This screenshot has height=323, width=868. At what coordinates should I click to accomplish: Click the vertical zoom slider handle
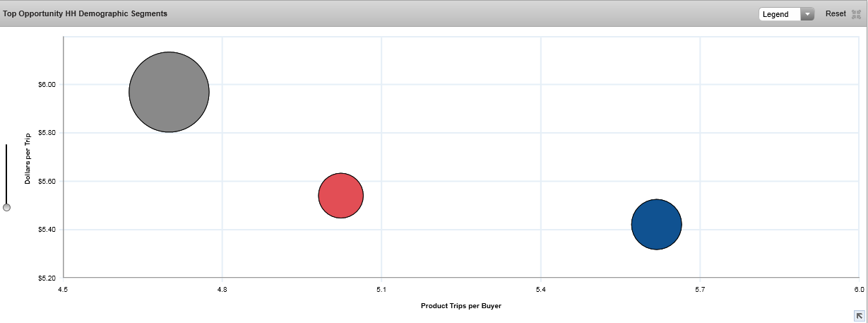tap(6, 207)
